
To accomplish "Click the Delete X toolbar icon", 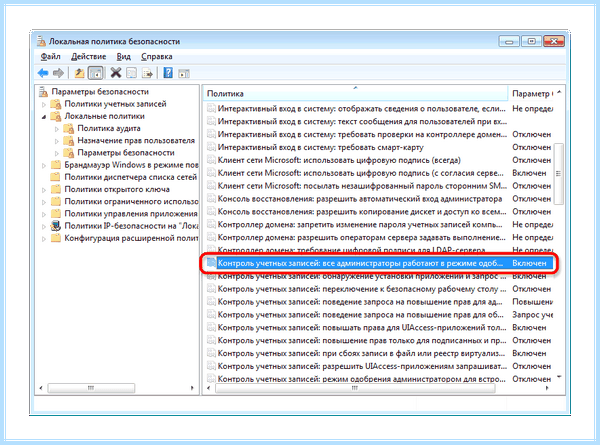I will pos(116,72).
